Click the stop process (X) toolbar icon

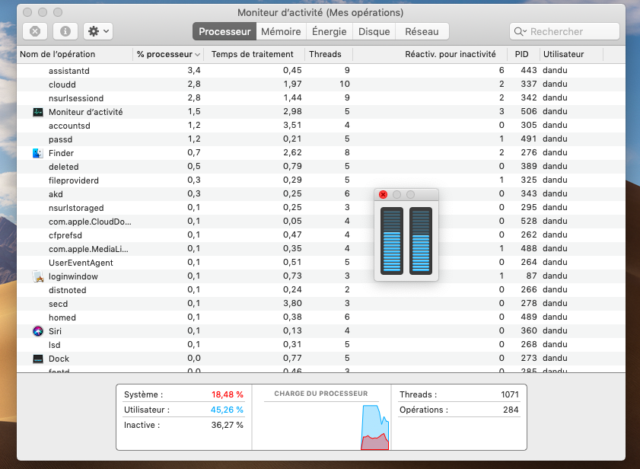tap(35, 31)
